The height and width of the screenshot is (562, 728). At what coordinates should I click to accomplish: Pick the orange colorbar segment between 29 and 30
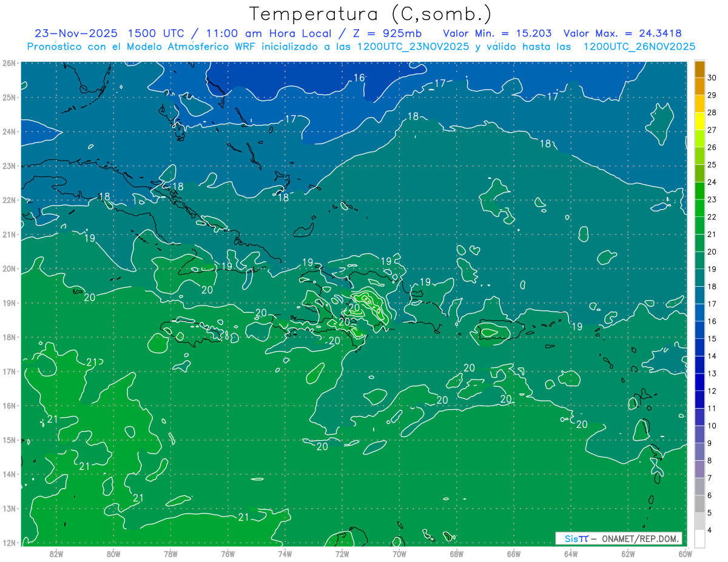tap(699, 86)
